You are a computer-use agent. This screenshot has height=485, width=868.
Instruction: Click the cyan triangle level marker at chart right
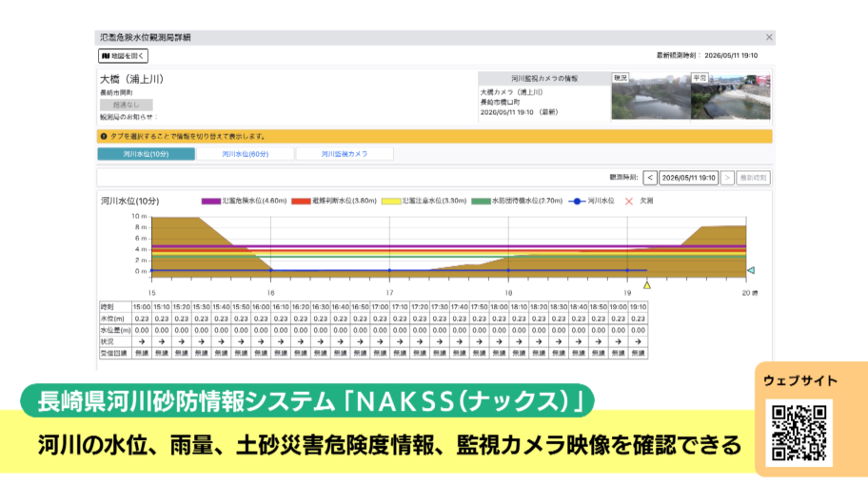pos(751,270)
